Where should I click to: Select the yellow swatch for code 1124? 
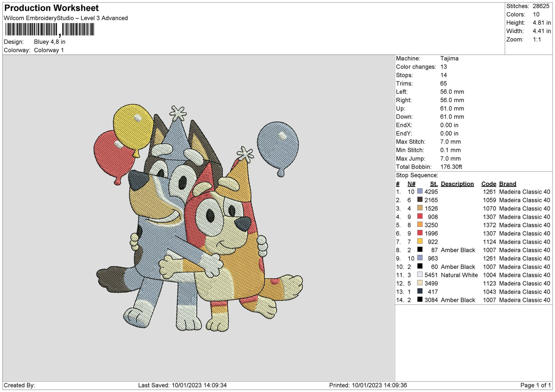(x=420, y=241)
